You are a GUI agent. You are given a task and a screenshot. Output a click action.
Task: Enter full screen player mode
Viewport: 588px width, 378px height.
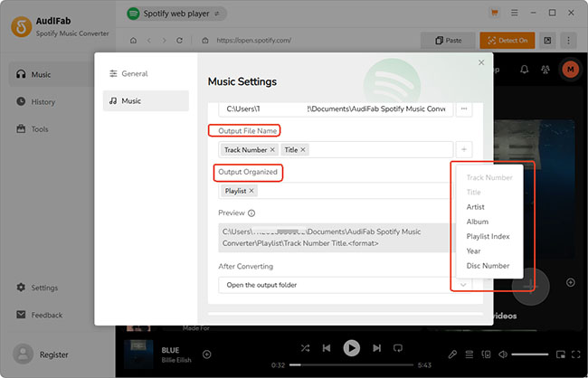coord(575,354)
